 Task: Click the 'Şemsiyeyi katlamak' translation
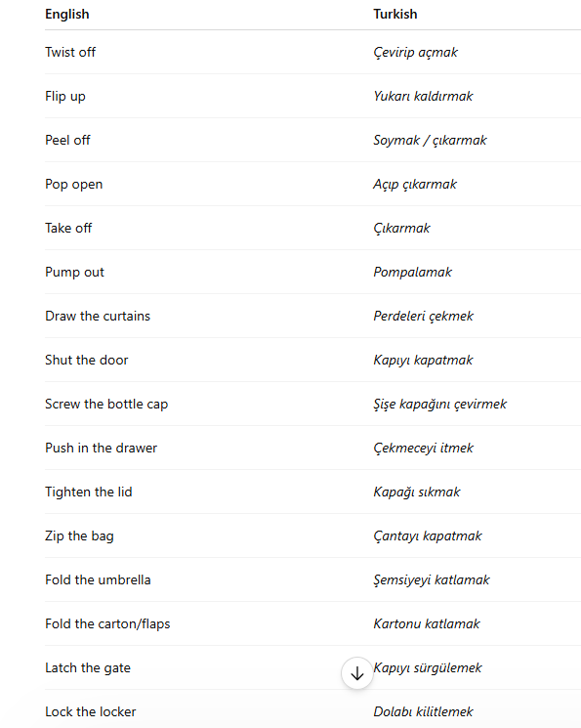[431, 579]
